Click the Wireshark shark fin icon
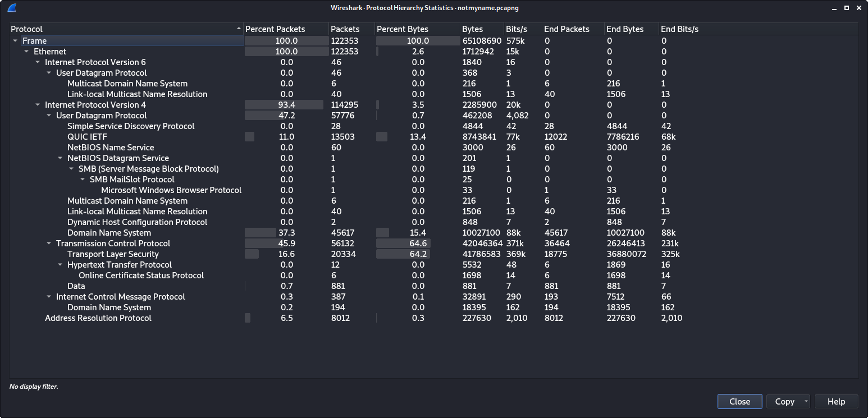868x418 pixels. click(x=12, y=8)
